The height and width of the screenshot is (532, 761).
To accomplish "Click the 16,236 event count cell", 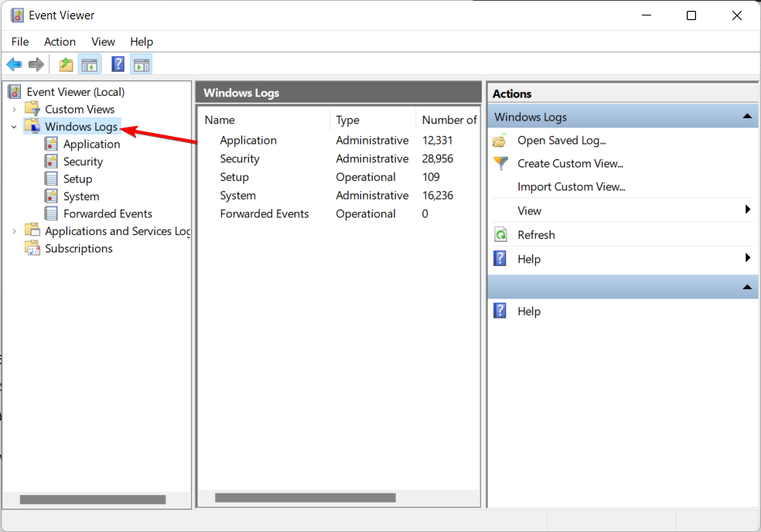I will coord(437,196).
